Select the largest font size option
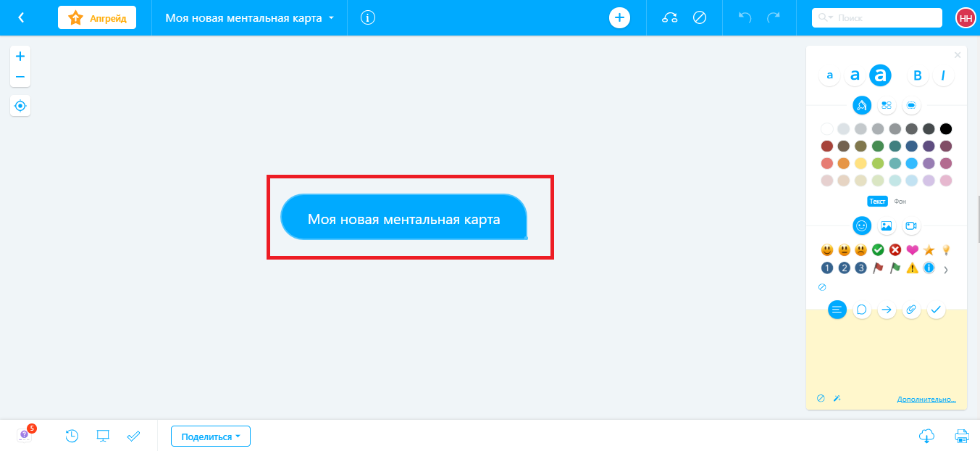 click(x=880, y=75)
